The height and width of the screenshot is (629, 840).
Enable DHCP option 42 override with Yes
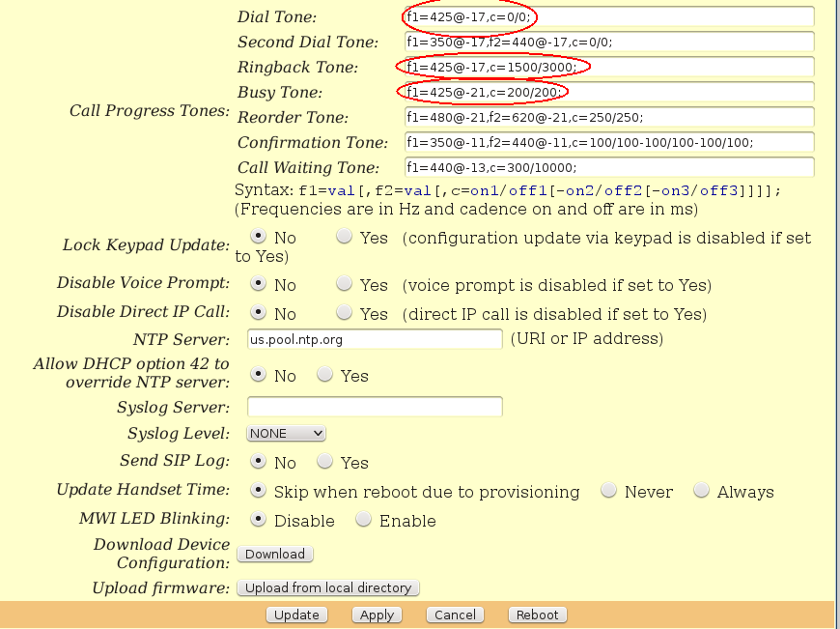point(325,375)
